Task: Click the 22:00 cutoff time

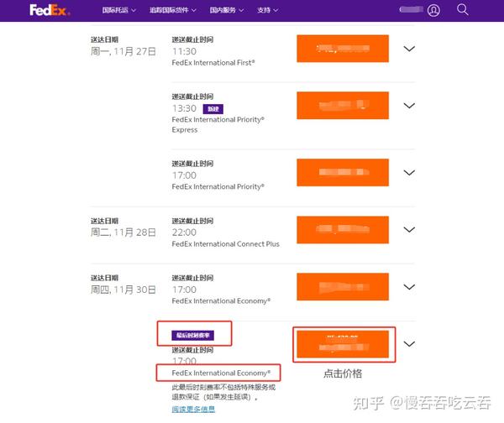Action: pos(184,232)
